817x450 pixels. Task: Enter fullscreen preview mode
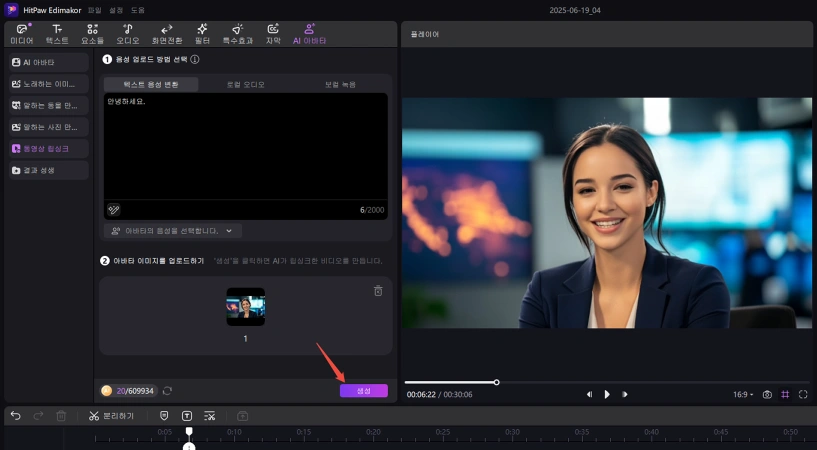(x=803, y=394)
